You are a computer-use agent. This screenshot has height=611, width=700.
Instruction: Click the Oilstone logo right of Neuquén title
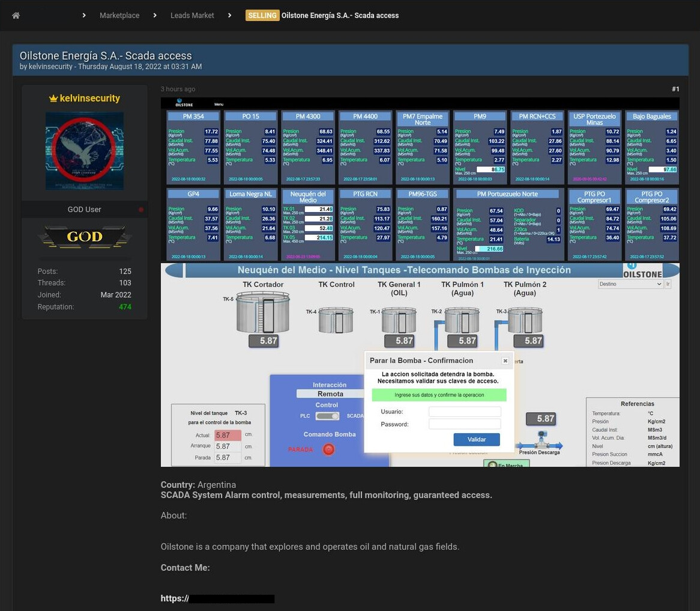click(642, 271)
